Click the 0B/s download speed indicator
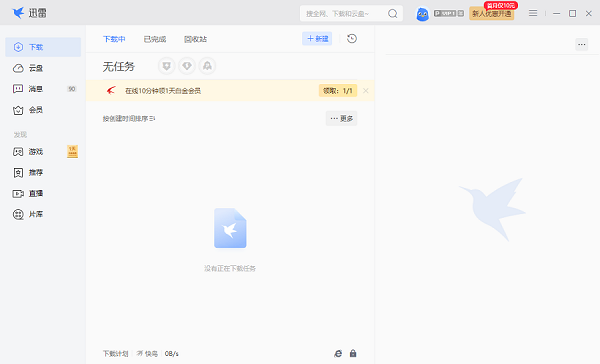Image resolution: width=600 pixels, height=364 pixels. pos(171,354)
